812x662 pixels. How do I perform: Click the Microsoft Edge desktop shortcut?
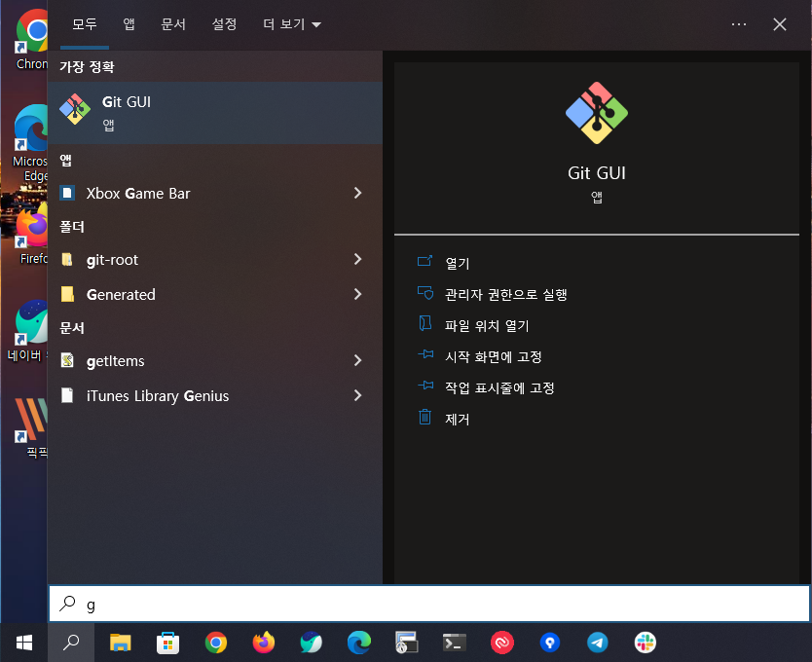click(30, 143)
